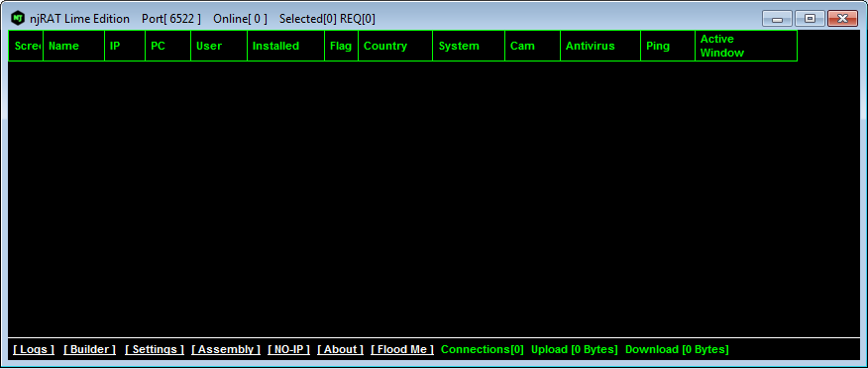
Task: Click the Download [0 Bytes] status text
Action: (x=677, y=349)
